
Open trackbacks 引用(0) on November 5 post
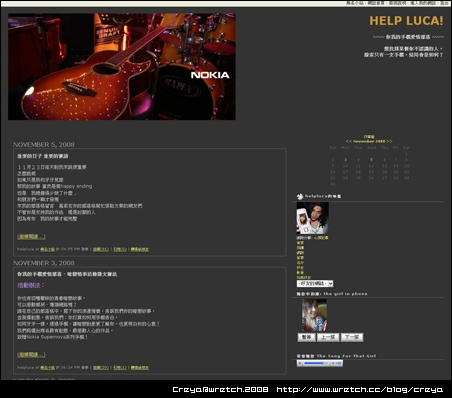120,249
